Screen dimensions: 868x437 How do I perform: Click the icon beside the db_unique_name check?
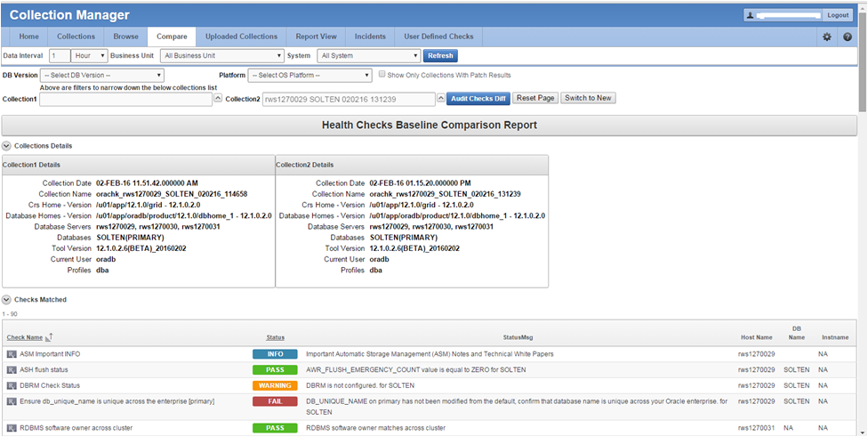12,402
